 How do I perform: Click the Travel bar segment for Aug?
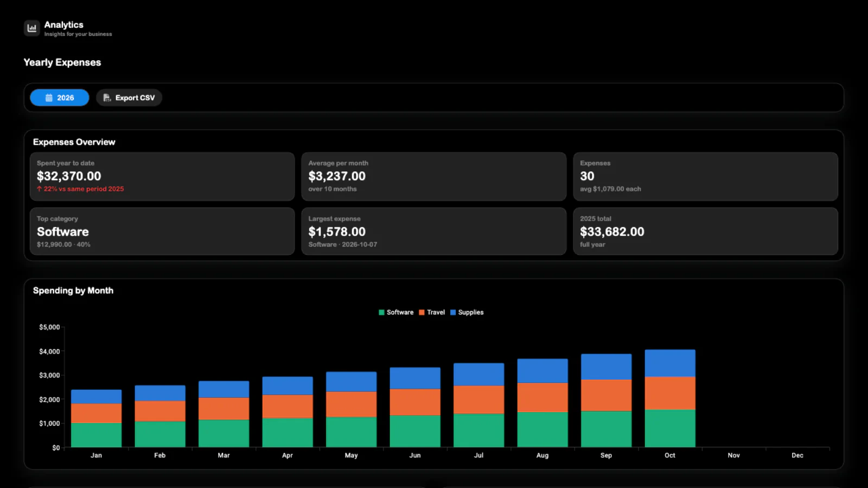542,397
